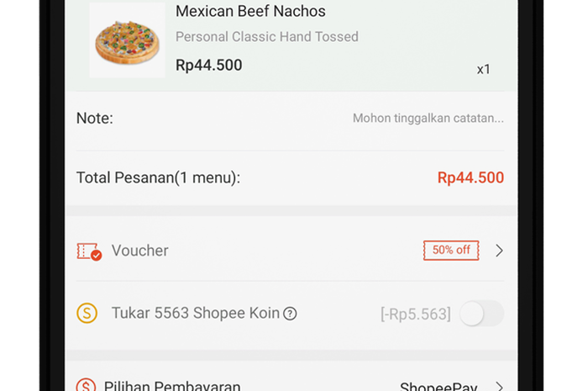Expand voucher options chevron
Viewport: 588px width, 391px height.
point(499,251)
